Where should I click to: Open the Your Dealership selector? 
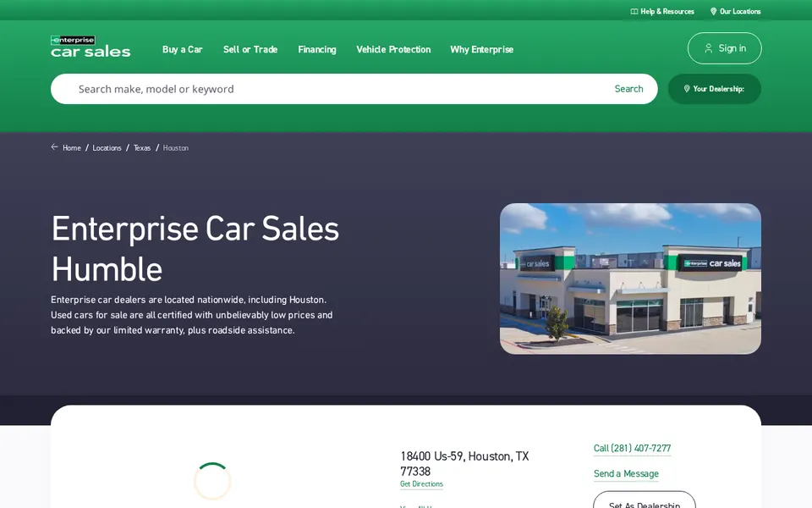pyautogui.click(x=715, y=89)
